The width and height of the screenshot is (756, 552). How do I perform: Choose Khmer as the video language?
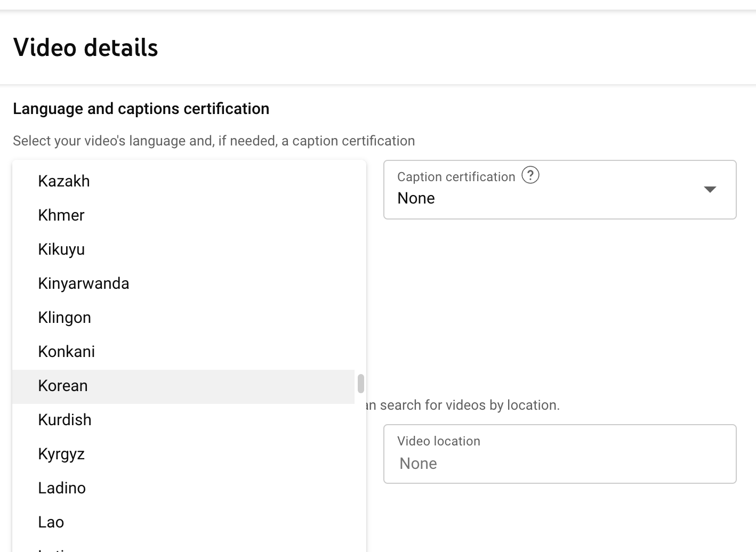(61, 215)
